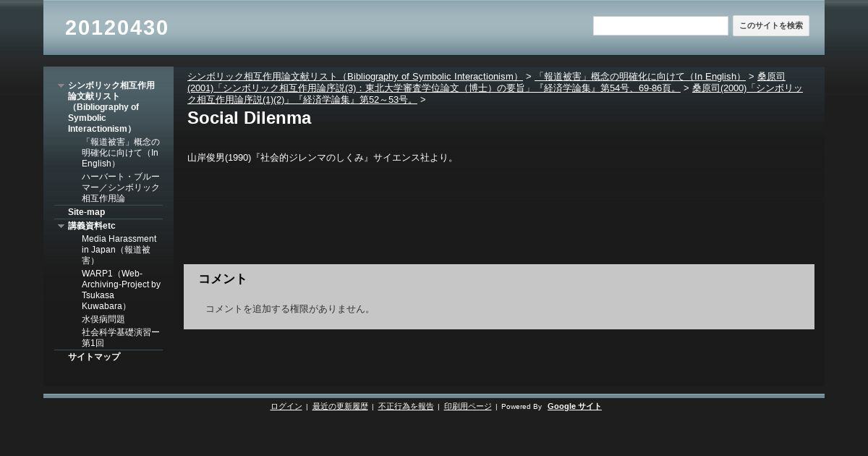Open Media Harassment in Japan page
Screen dimensions: 868x456
(119, 250)
